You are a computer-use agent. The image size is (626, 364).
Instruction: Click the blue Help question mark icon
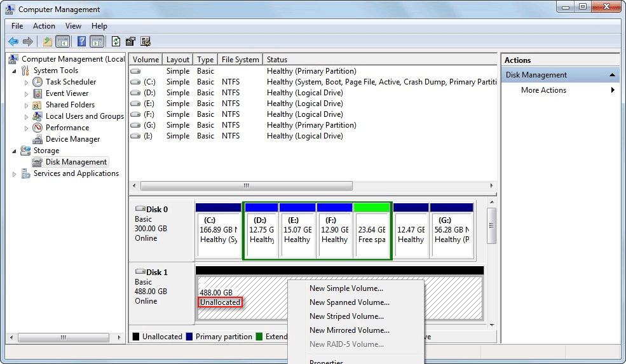(81, 42)
